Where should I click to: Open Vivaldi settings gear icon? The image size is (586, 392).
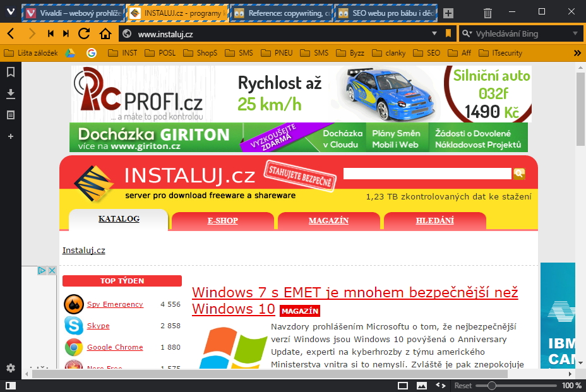(x=11, y=368)
